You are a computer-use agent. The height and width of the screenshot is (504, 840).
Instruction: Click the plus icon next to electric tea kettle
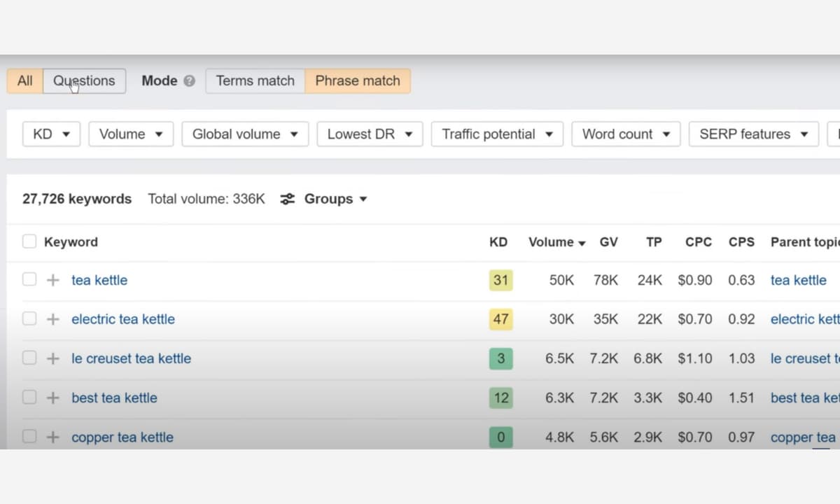52,319
